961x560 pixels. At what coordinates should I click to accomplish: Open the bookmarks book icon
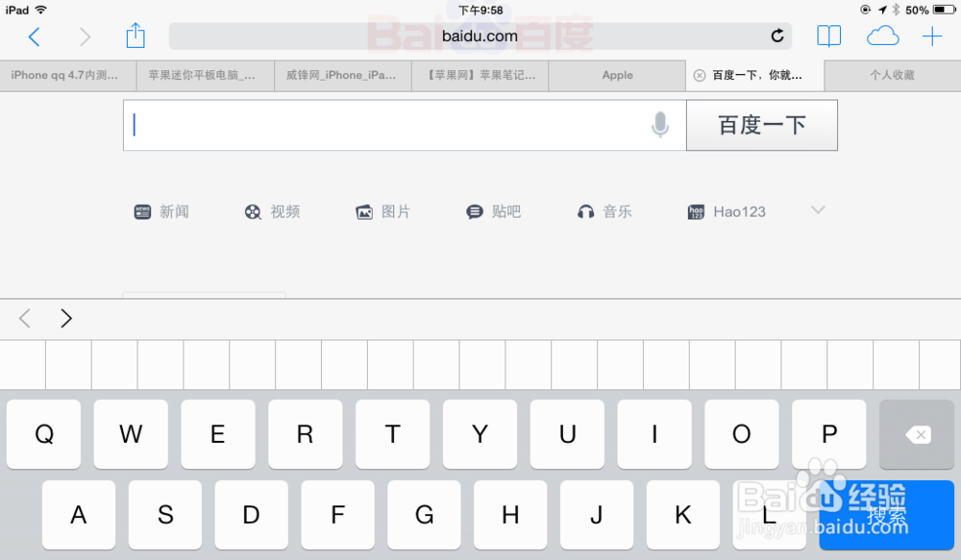[828, 37]
